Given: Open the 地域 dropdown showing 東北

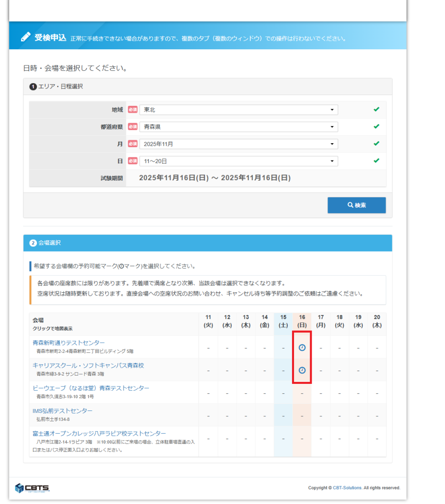Looking at the screenshot, I should click(x=238, y=110).
